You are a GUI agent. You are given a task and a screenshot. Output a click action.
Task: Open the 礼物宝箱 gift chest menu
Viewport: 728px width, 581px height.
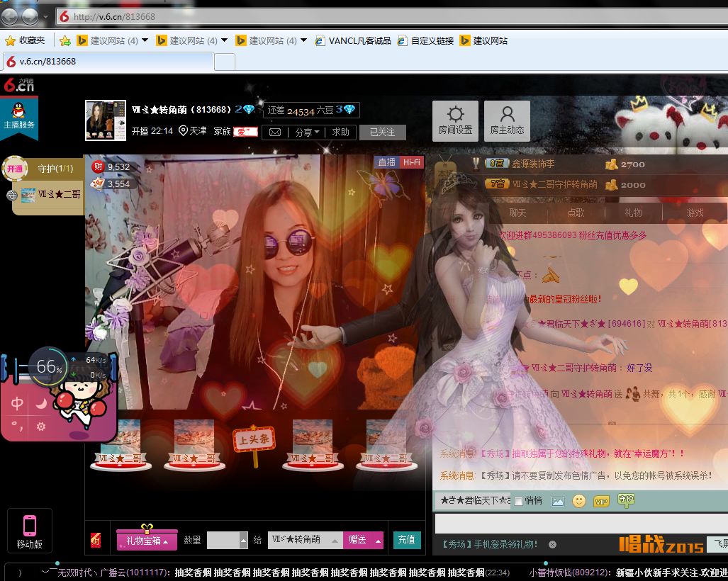[x=147, y=540]
